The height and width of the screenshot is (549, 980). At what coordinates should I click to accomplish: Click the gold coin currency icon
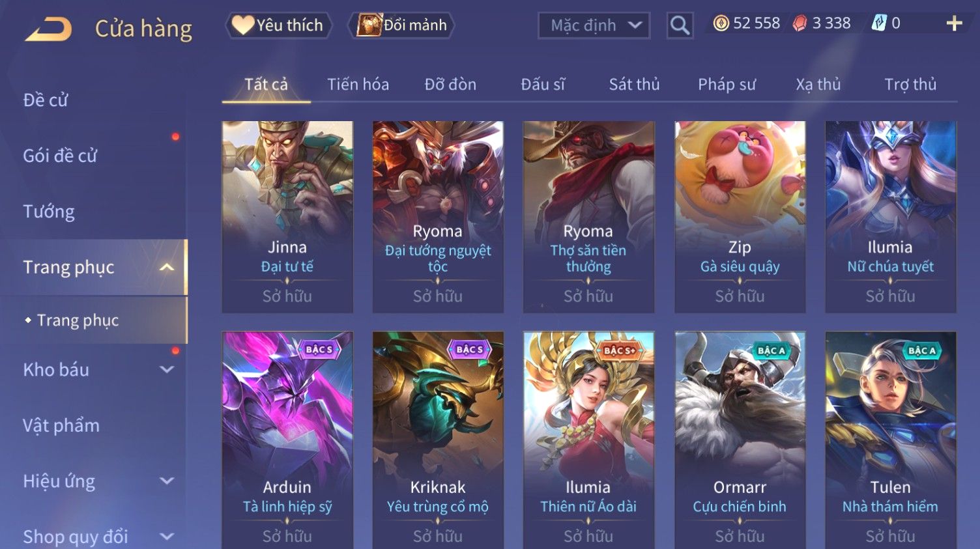(721, 23)
